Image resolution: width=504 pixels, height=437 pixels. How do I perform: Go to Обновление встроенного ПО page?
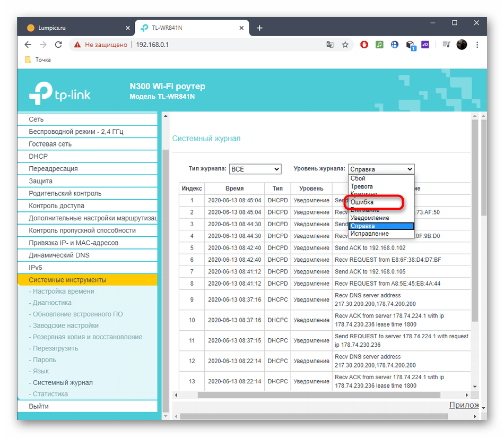[76, 314]
